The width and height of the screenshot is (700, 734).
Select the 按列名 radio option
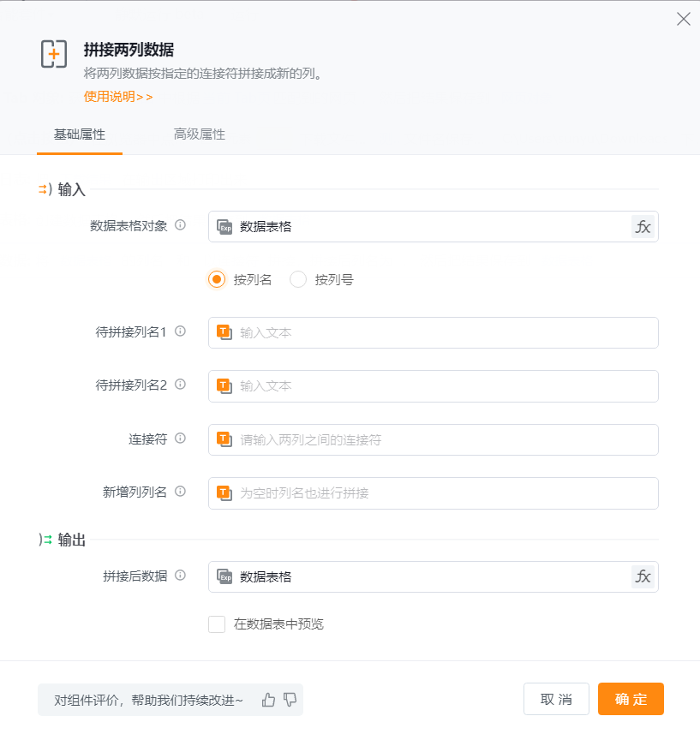tap(218, 279)
